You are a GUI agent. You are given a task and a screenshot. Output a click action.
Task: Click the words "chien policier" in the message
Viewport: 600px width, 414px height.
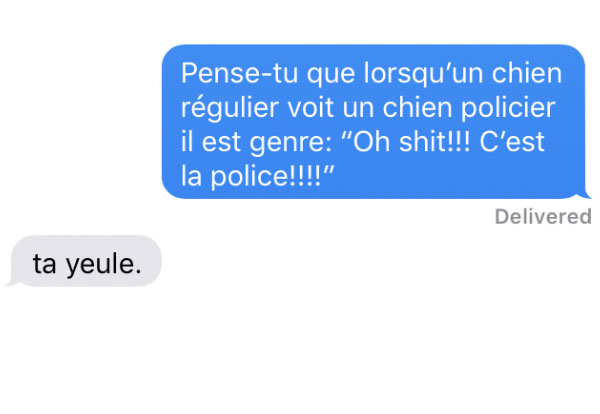pyautogui.click(x=469, y=108)
